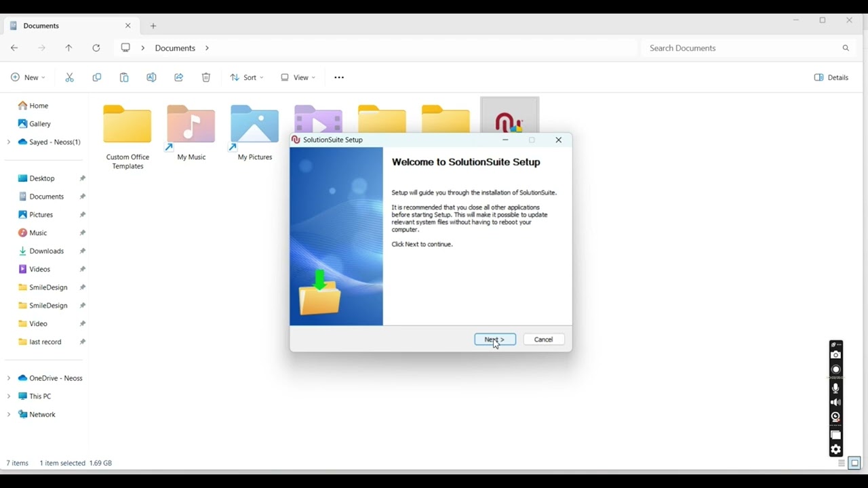This screenshot has height=488, width=868.
Task: Click the Copy icon in toolbar
Action: coord(97,77)
